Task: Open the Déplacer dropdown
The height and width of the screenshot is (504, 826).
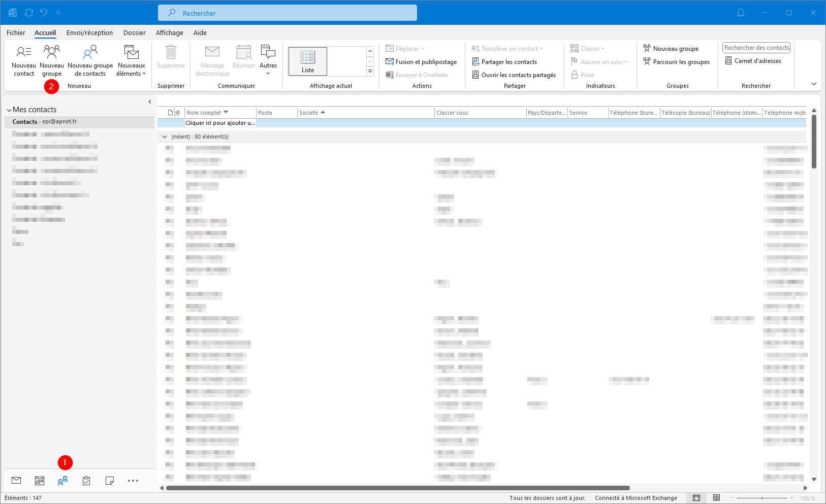Action: coord(405,49)
